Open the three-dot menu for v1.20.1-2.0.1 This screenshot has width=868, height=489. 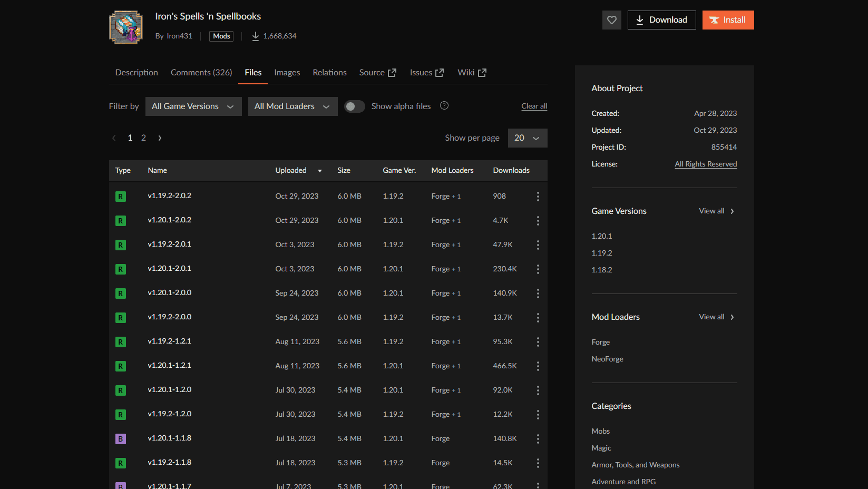pyautogui.click(x=538, y=269)
